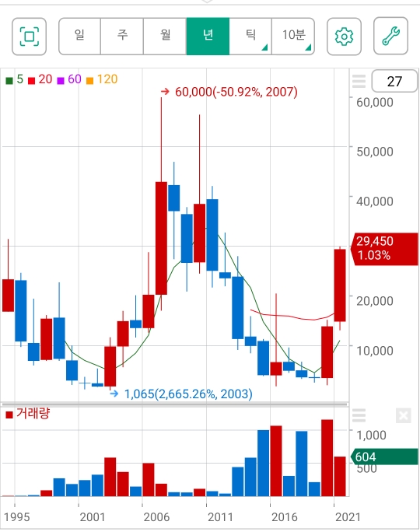Select the tallest red volume bar of 2020

327,458
